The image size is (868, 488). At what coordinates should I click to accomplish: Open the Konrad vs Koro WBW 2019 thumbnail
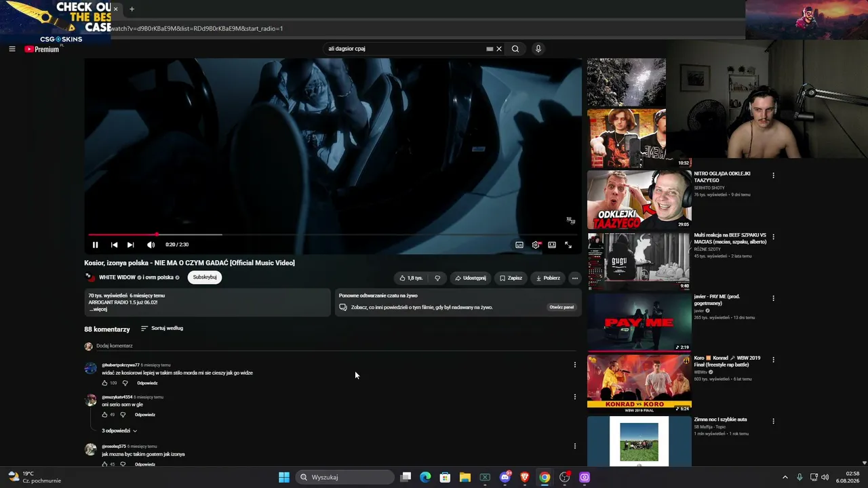point(639,384)
